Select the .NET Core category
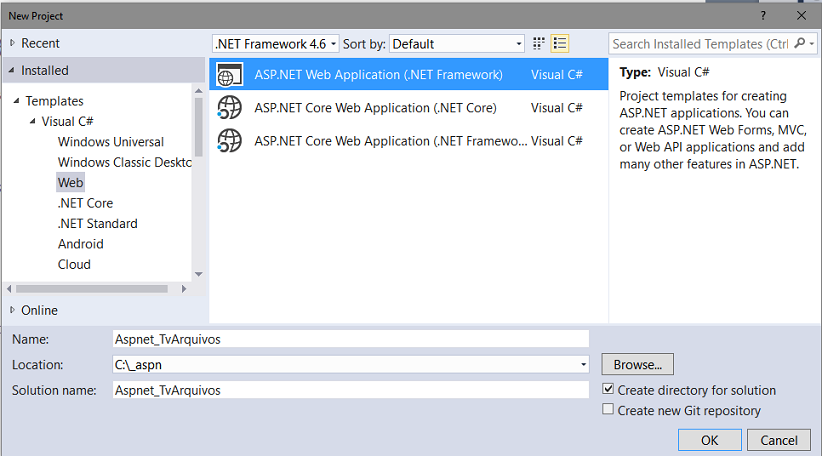This screenshot has width=822, height=456. (85, 203)
